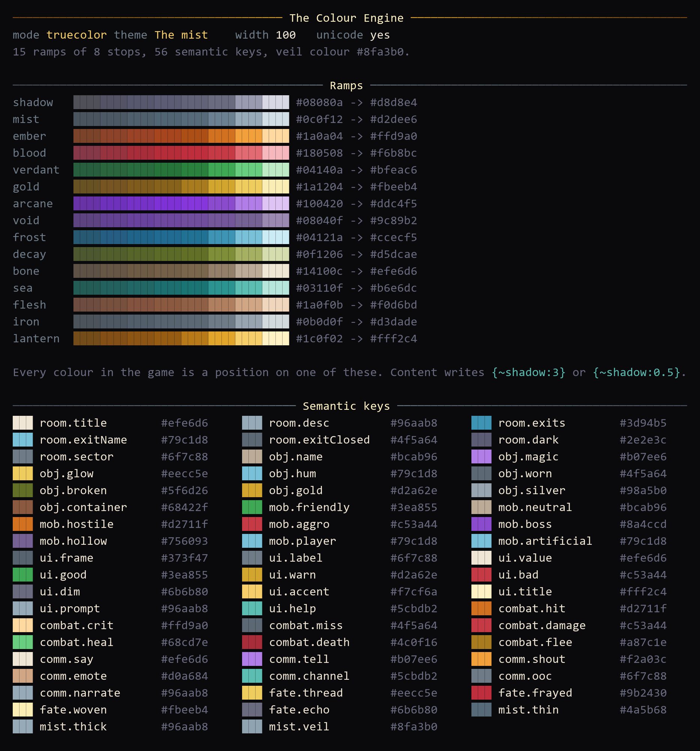
Task: Click the swatch beside mist.veil
Action: [x=252, y=727]
